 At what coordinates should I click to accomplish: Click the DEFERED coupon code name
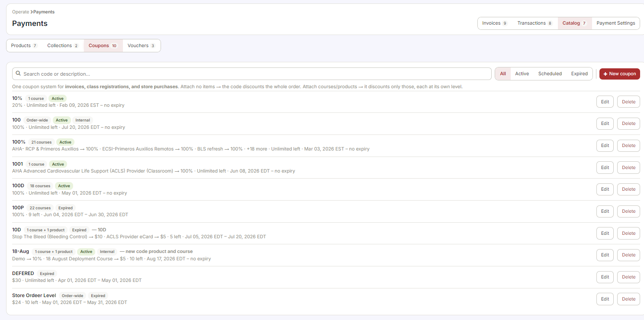click(23, 273)
